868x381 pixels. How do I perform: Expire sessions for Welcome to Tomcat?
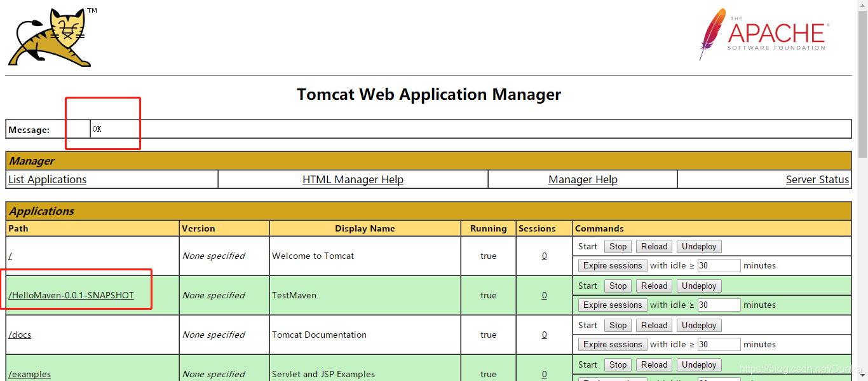[x=613, y=265]
